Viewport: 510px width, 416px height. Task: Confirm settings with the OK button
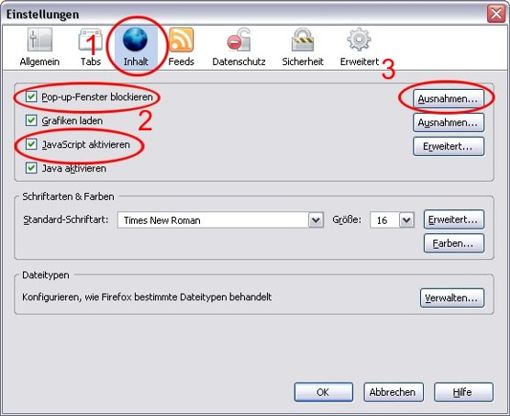(x=323, y=392)
